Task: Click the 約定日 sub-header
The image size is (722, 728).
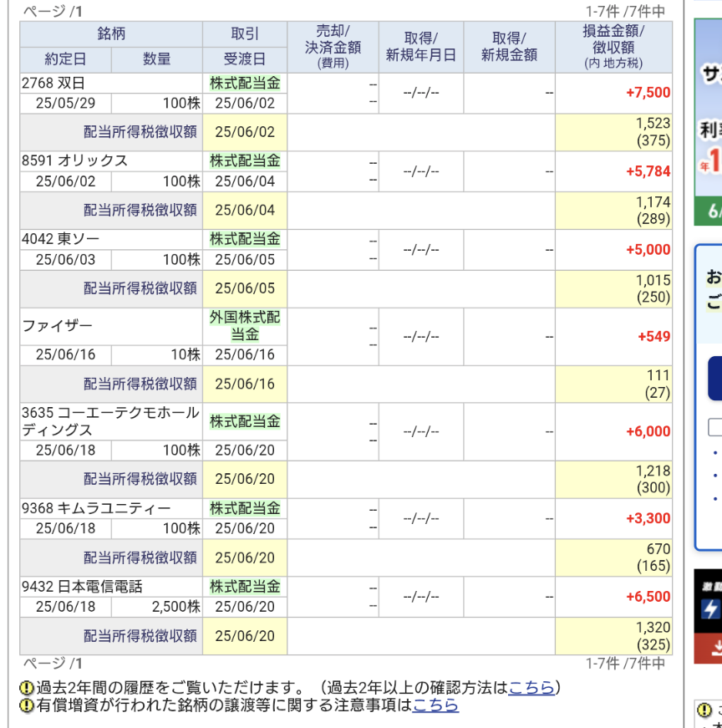Action: (x=65, y=59)
